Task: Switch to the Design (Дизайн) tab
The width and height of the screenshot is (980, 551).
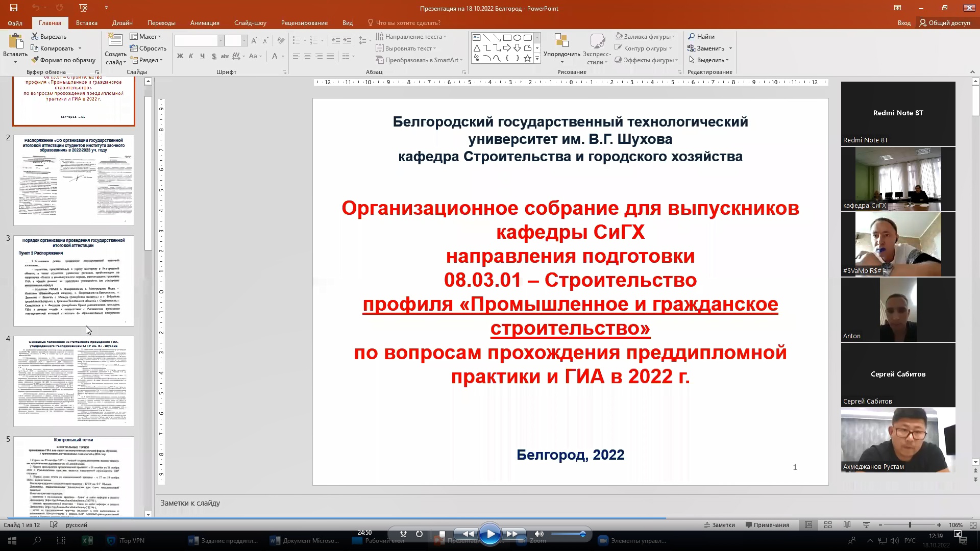Action: pos(122,22)
